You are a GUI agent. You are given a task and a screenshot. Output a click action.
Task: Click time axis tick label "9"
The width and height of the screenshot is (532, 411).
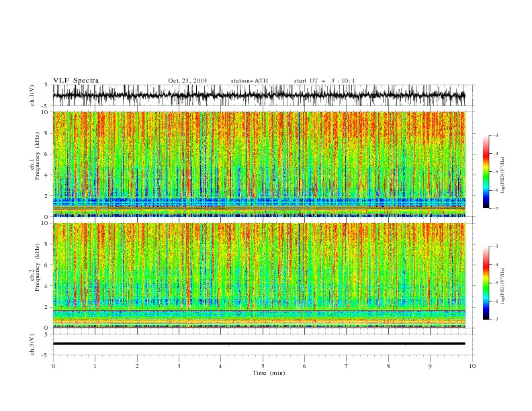430,366
